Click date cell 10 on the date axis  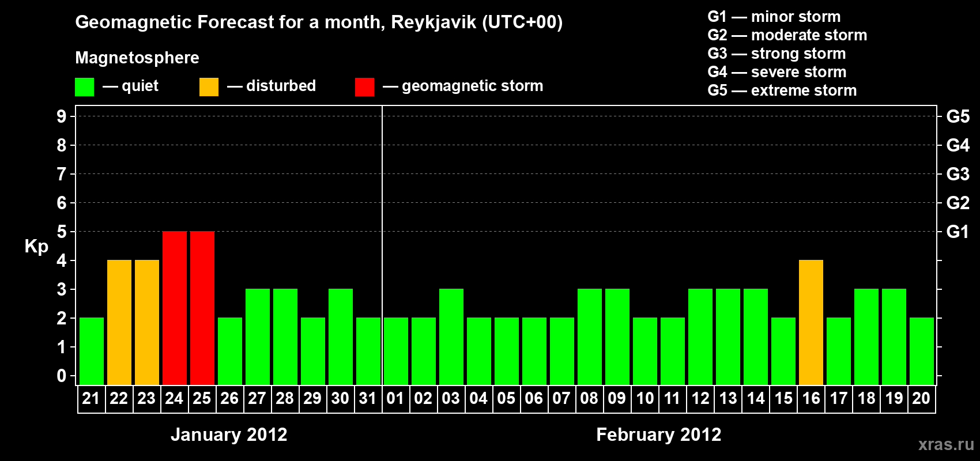pos(645,399)
